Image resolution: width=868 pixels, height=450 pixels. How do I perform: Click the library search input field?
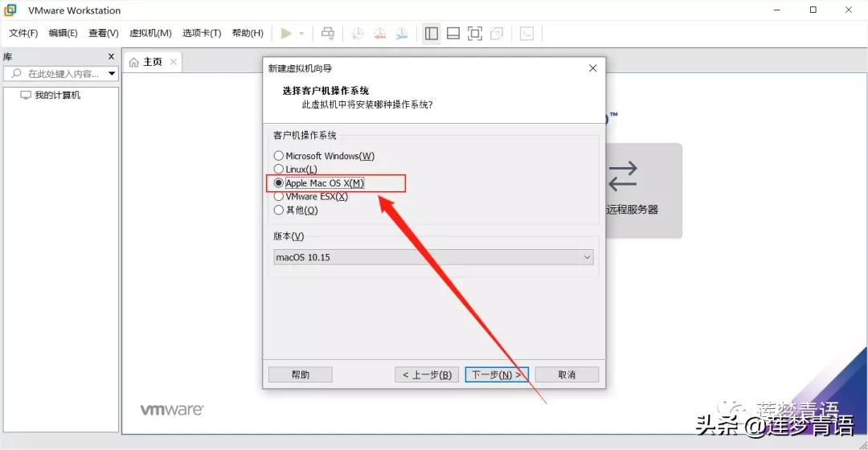pos(61,73)
